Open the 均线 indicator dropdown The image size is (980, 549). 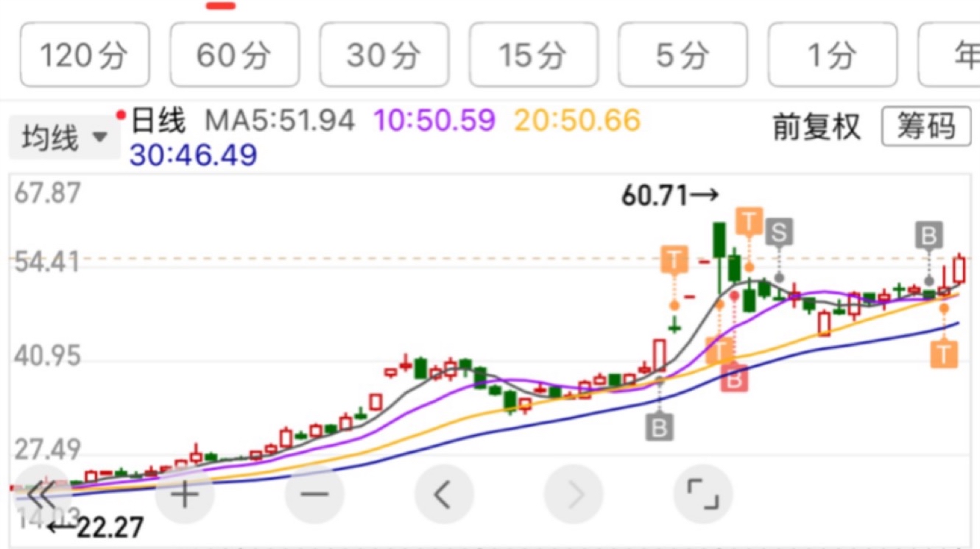tap(65, 138)
